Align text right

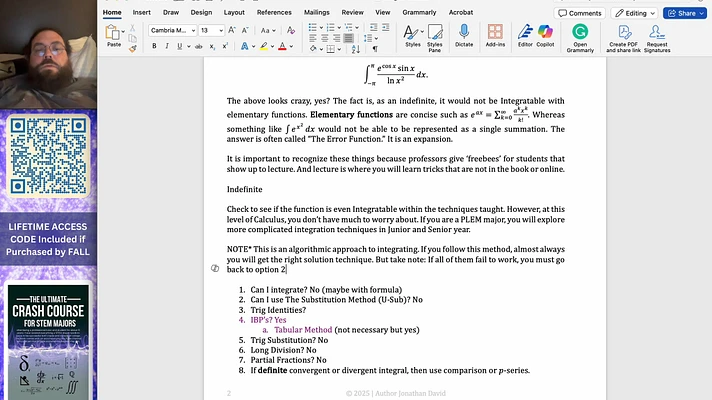336,39
